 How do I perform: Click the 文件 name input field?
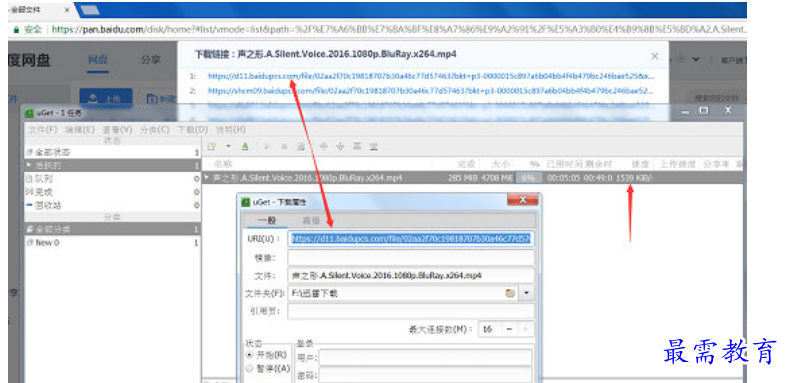[x=411, y=275]
